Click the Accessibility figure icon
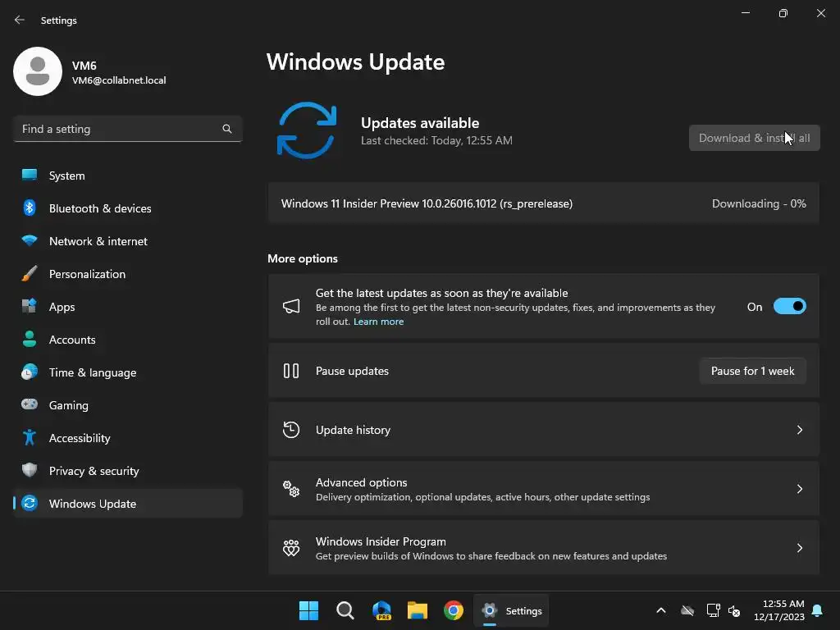The width and height of the screenshot is (840, 630). click(x=30, y=438)
